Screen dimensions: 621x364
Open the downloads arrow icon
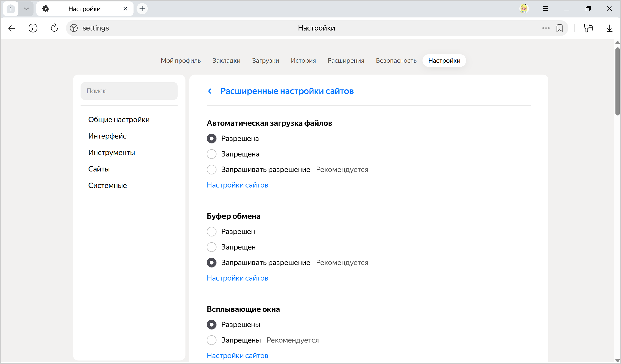click(609, 28)
